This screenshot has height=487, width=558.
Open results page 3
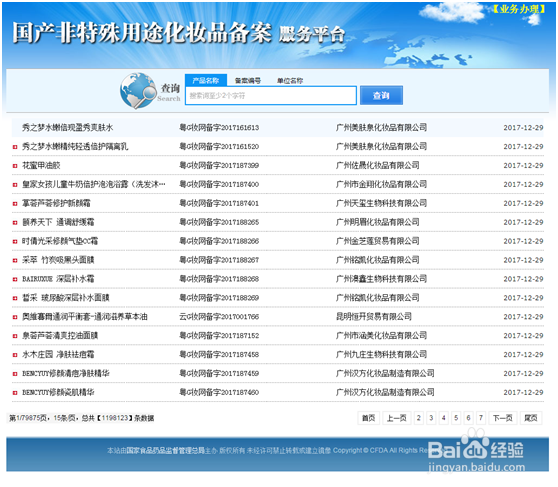tap(431, 418)
